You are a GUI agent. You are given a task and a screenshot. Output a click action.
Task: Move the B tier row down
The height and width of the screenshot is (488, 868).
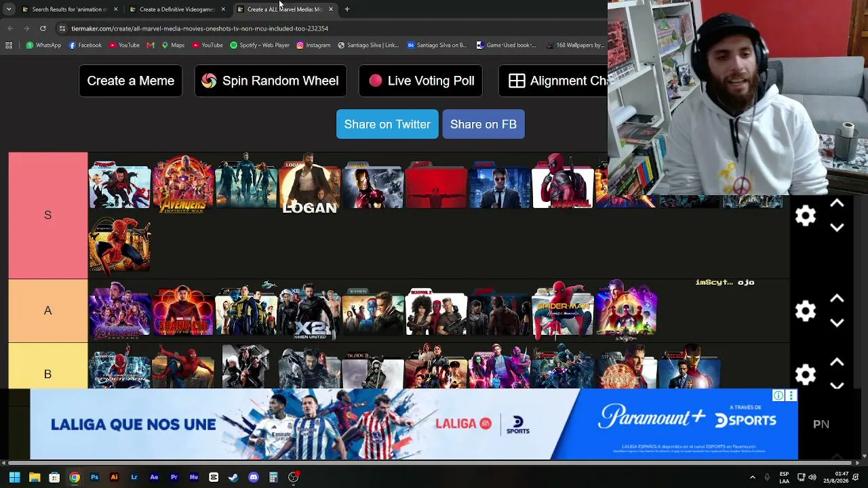tap(837, 386)
